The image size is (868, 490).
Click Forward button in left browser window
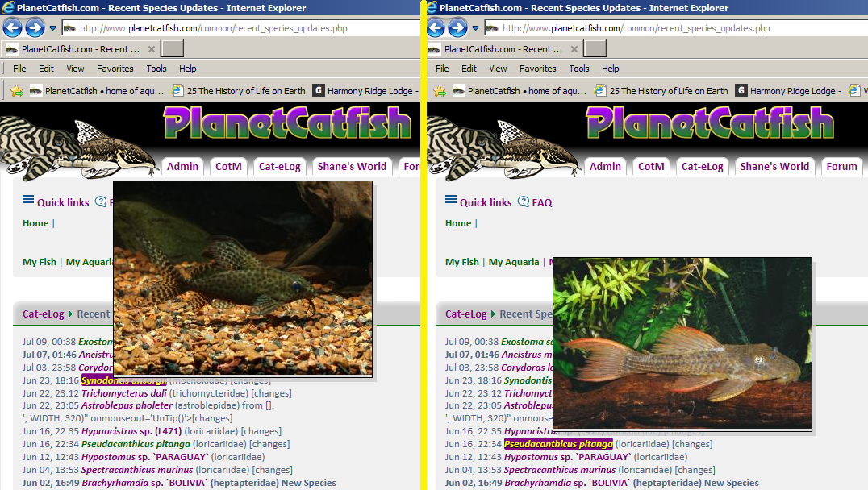[35, 27]
